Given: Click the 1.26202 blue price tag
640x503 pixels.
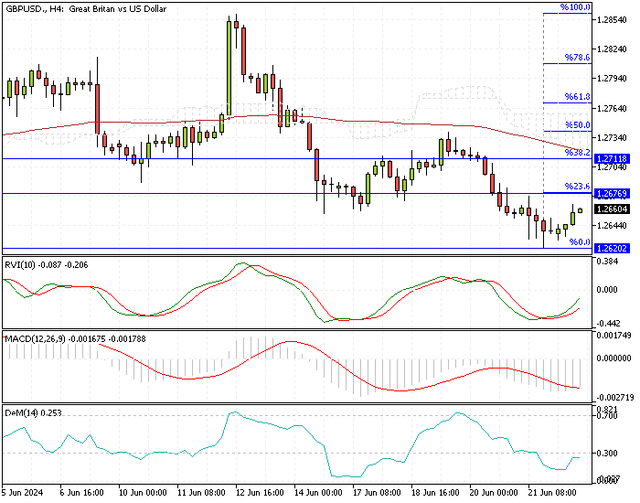Looking at the screenshot, I should point(611,248).
